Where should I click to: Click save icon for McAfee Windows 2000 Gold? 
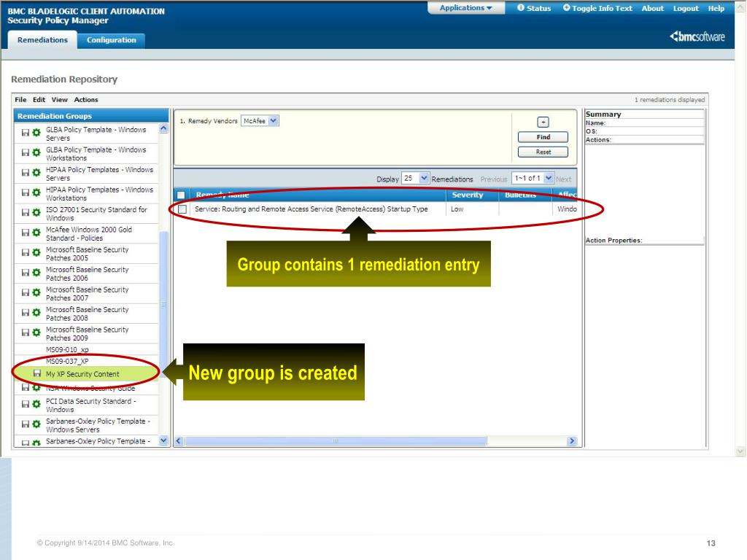pos(26,233)
